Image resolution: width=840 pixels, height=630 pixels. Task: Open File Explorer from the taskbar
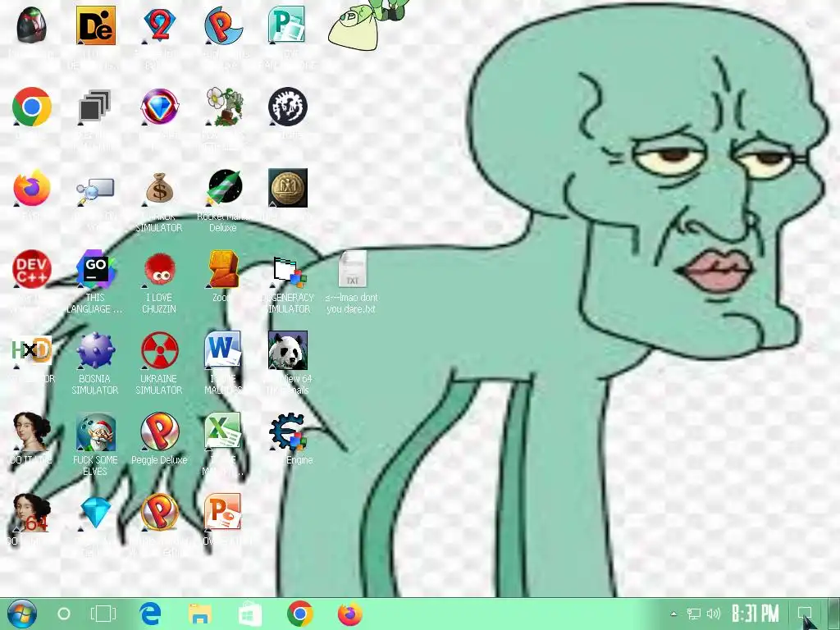(200, 614)
